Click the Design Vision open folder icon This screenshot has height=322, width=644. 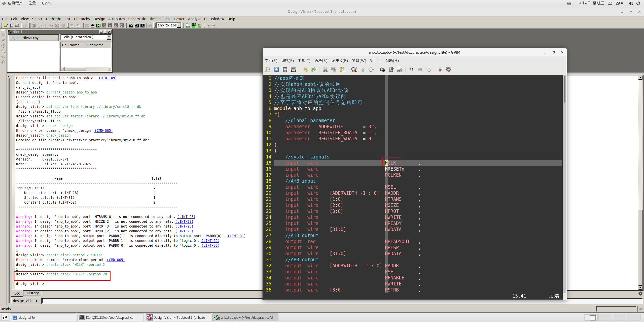[x=6, y=25]
